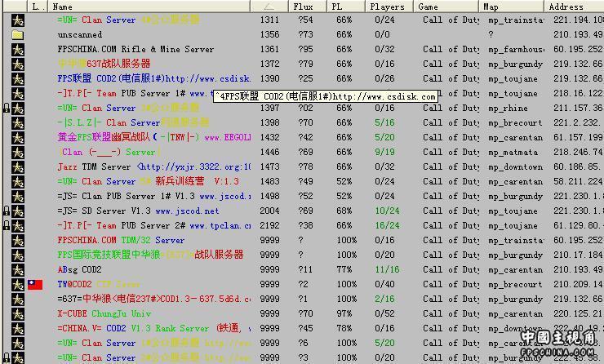Click the lock icon on =JS= SD Server row
The height and width of the screenshot is (364, 604).
pos(7,211)
